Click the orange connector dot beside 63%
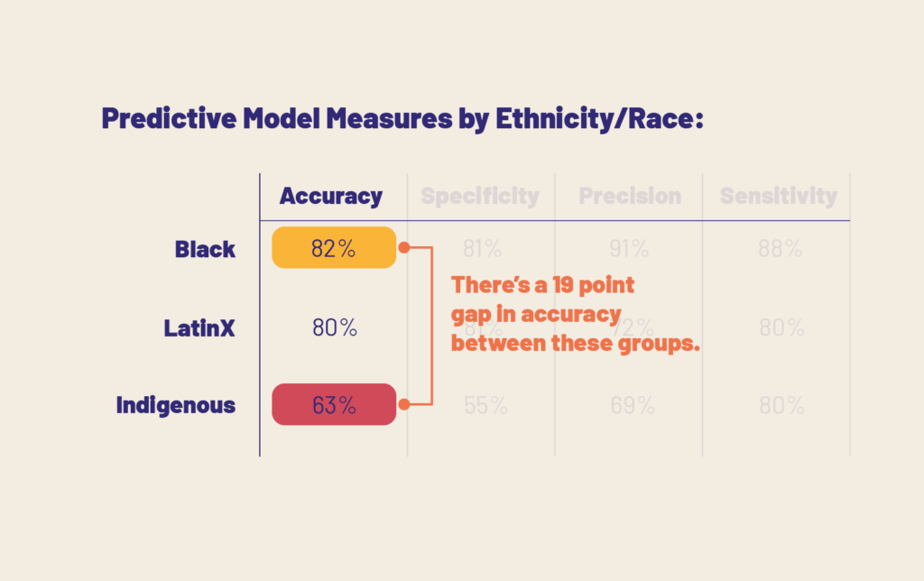The height and width of the screenshot is (581, 924). click(x=404, y=405)
